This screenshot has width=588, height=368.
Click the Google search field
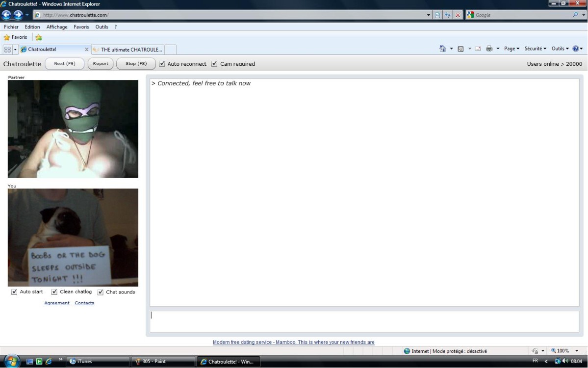click(x=523, y=15)
